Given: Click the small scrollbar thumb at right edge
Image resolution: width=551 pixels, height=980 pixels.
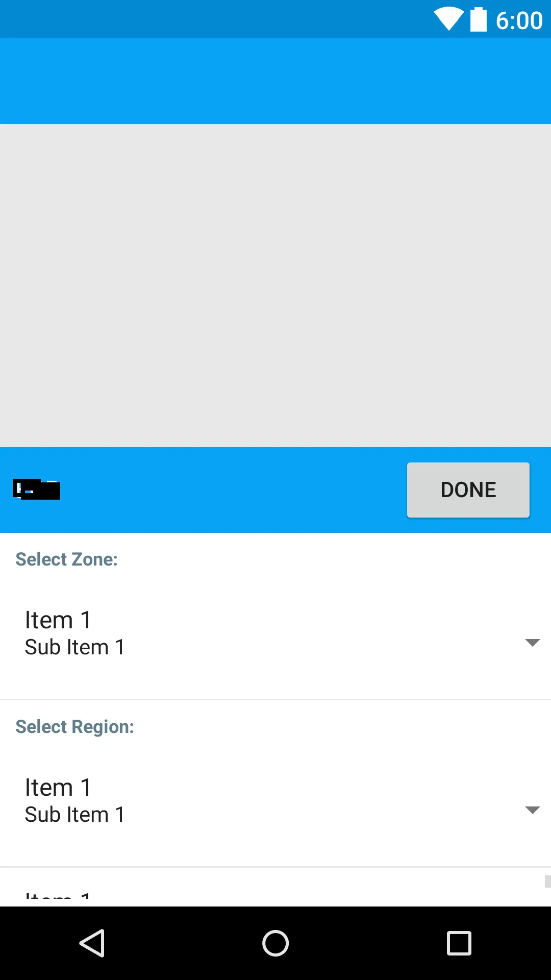Looking at the screenshot, I should pos(547,881).
